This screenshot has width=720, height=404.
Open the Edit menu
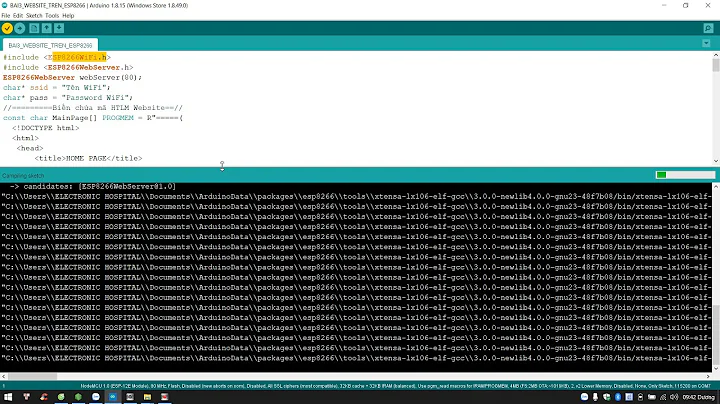(x=20, y=15)
